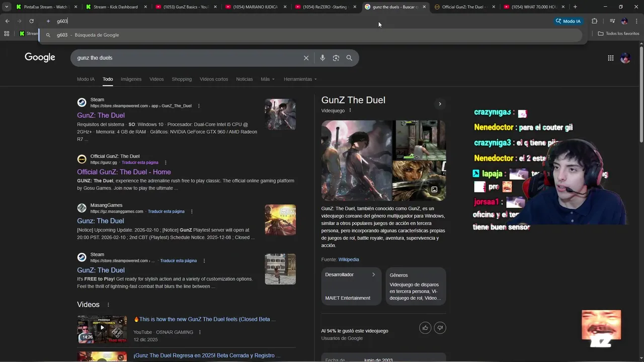Open the image gallery icon on knowledge panel
Viewport: 644px width, 362px height.
coord(434,190)
